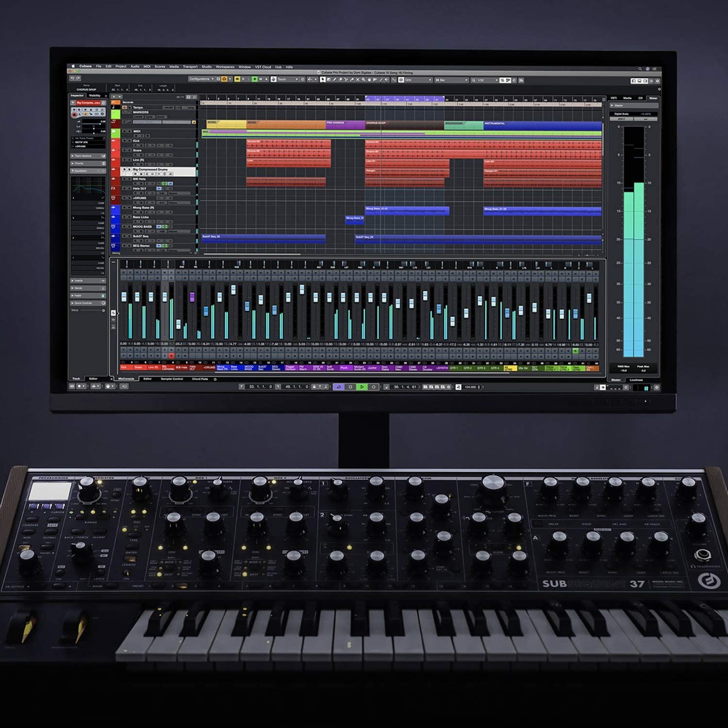Toggle the yellow global Mute (M) button
Image resolution: width=728 pixels, height=728 pixels.
pos(237,79)
